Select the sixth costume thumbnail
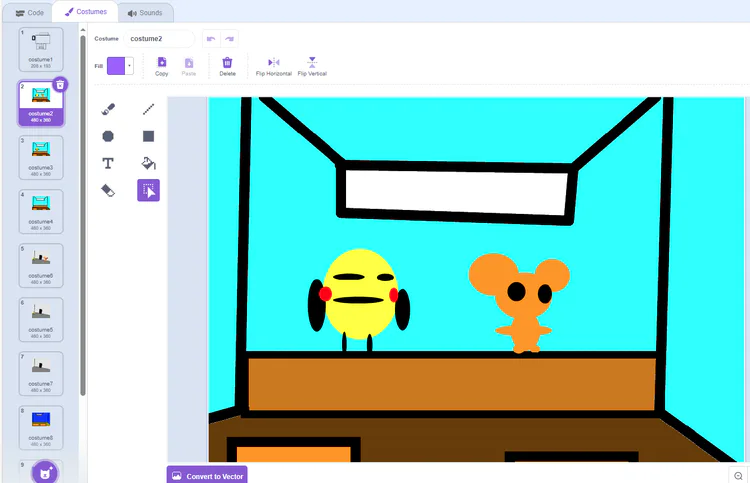Image resolution: width=750 pixels, height=483 pixels. (x=41, y=320)
